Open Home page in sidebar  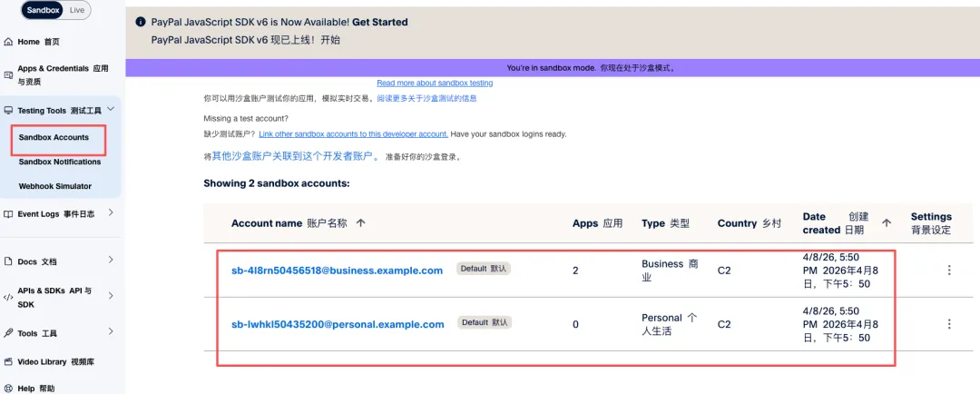(x=39, y=42)
